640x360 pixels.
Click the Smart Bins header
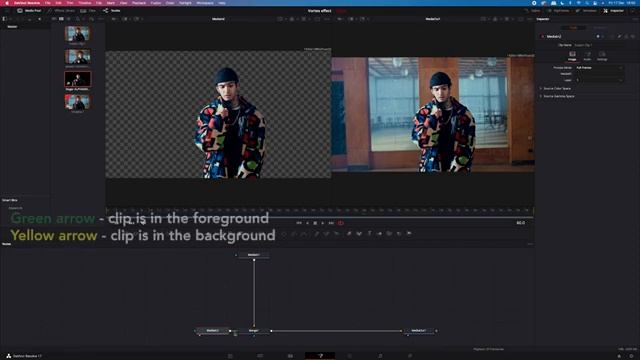10,200
